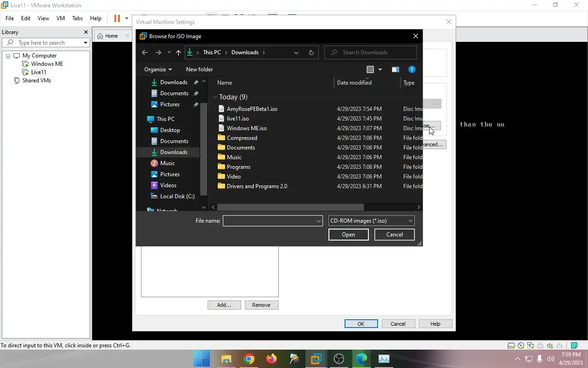Open performance monitor taskbar icon
This screenshot has height=368, width=588.
click(x=384, y=359)
